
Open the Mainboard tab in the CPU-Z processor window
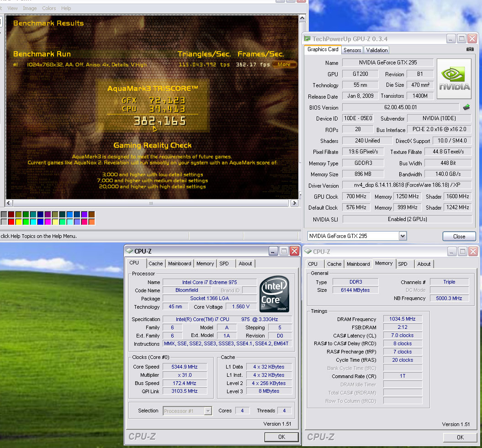(x=180, y=264)
